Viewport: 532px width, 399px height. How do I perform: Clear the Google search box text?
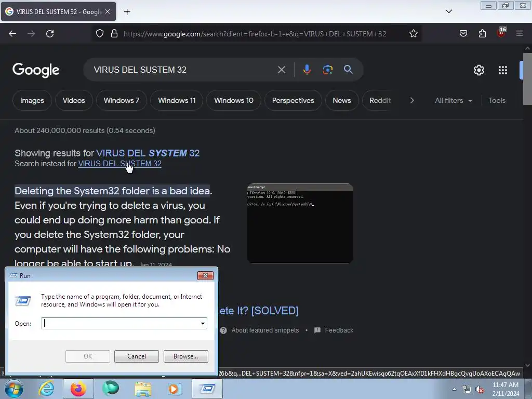click(x=281, y=70)
